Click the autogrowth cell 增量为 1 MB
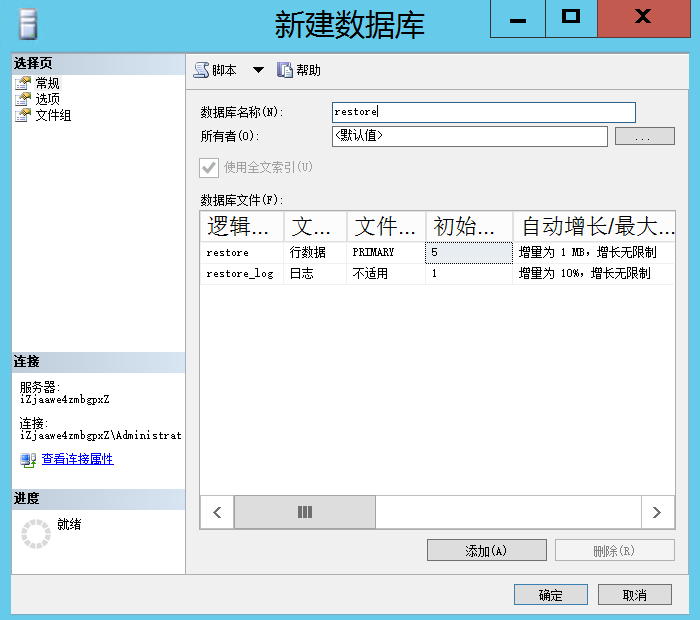The width and height of the screenshot is (700, 620). click(594, 253)
